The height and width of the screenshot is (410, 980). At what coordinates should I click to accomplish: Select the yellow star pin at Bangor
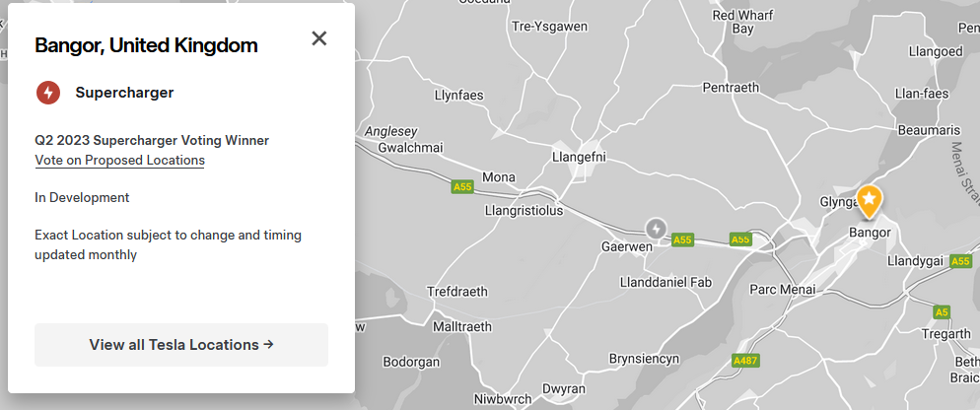(869, 201)
